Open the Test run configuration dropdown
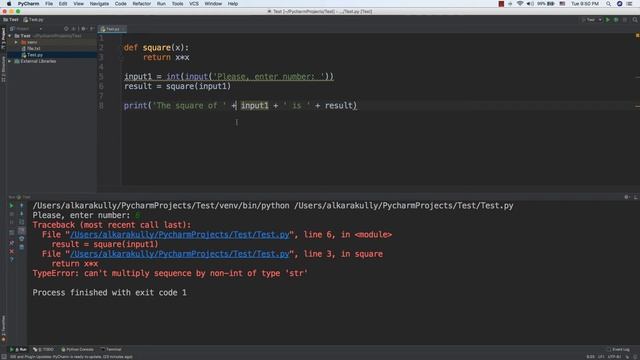The image size is (640, 360). pyautogui.click(x=592, y=20)
